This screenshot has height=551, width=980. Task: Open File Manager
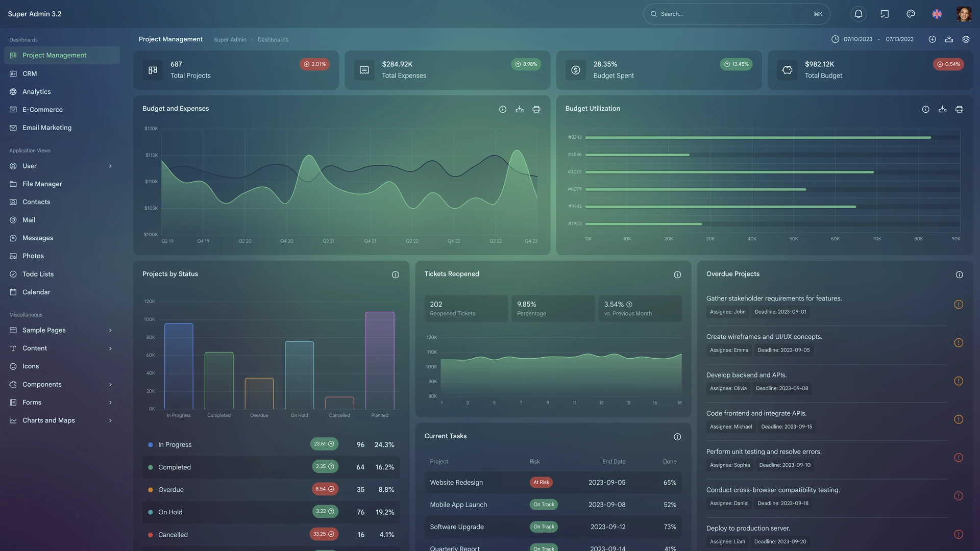click(x=62, y=184)
